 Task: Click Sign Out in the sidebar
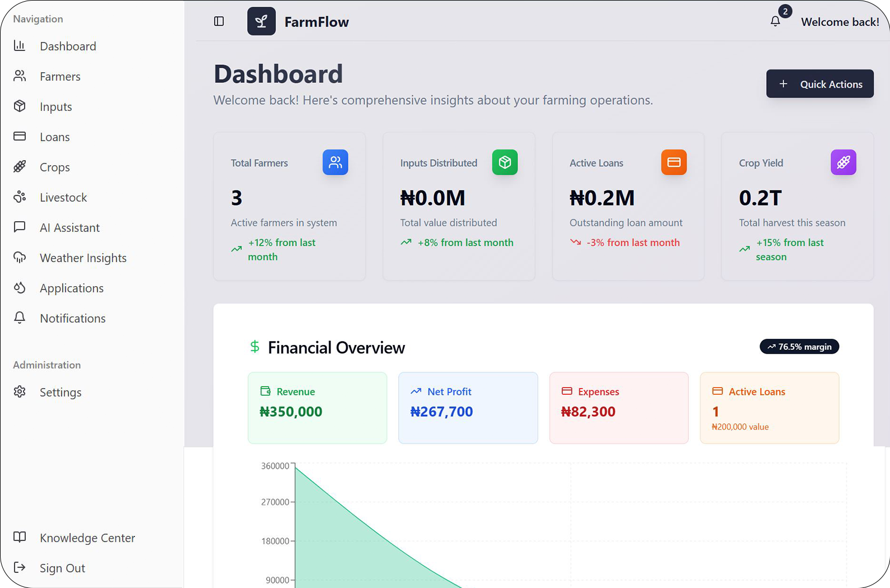click(x=62, y=568)
